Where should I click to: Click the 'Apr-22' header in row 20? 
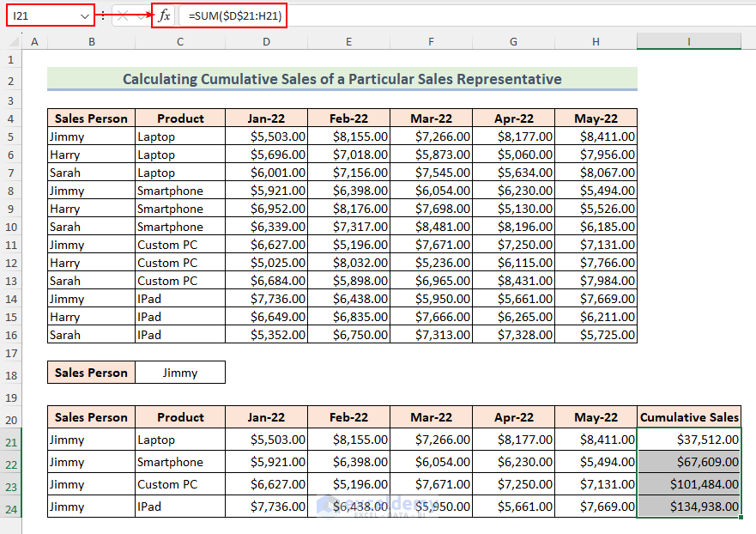[x=514, y=416]
